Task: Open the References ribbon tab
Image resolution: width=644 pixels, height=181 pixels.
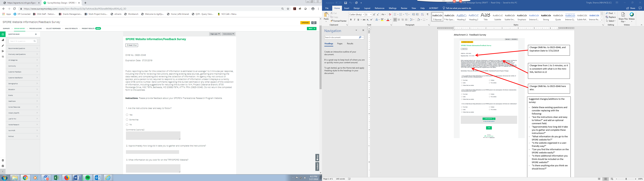Action: 380,8
